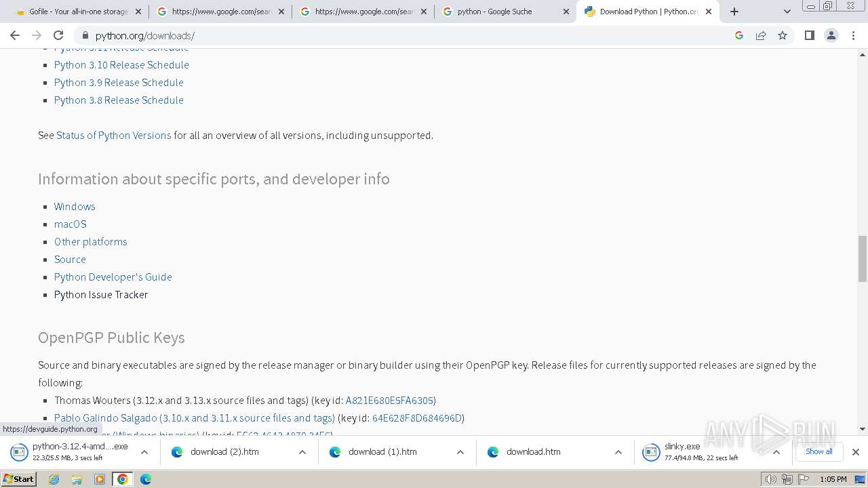This screenshot has height=488, width=868.
Task: Close the python - Google Suche tab
Action: (566, 12)
